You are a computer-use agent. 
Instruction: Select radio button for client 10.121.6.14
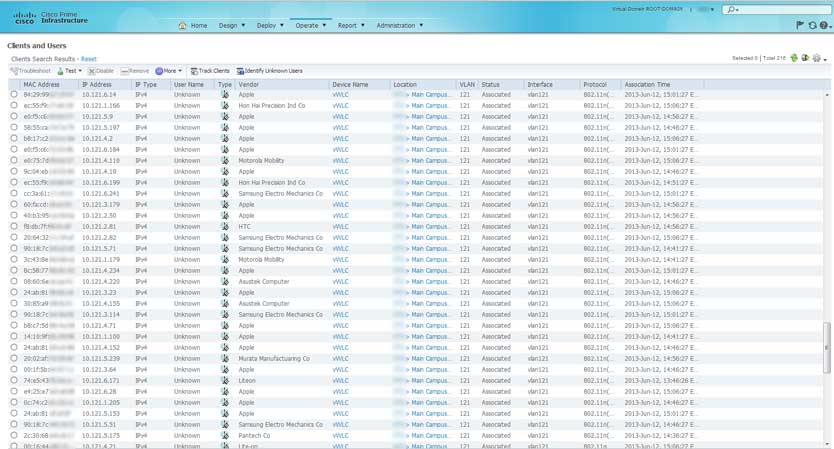click(x=14, y=94)
